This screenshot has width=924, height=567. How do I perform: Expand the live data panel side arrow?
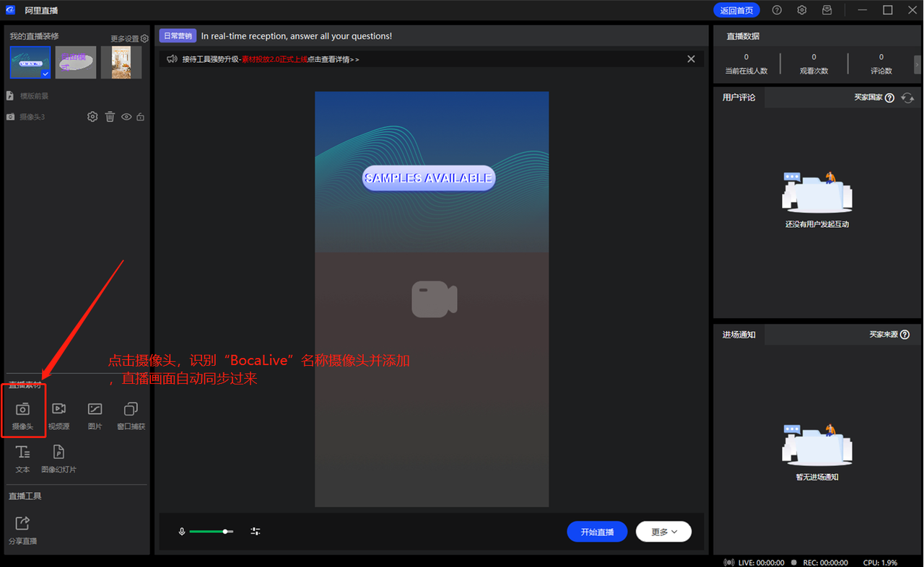(x=918, y=64)
